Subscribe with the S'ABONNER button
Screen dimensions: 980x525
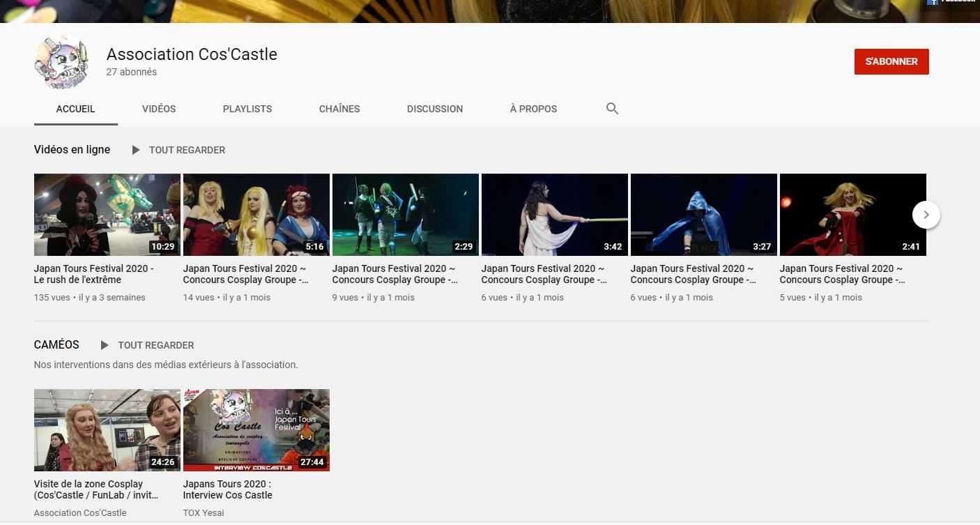point(891,61)
